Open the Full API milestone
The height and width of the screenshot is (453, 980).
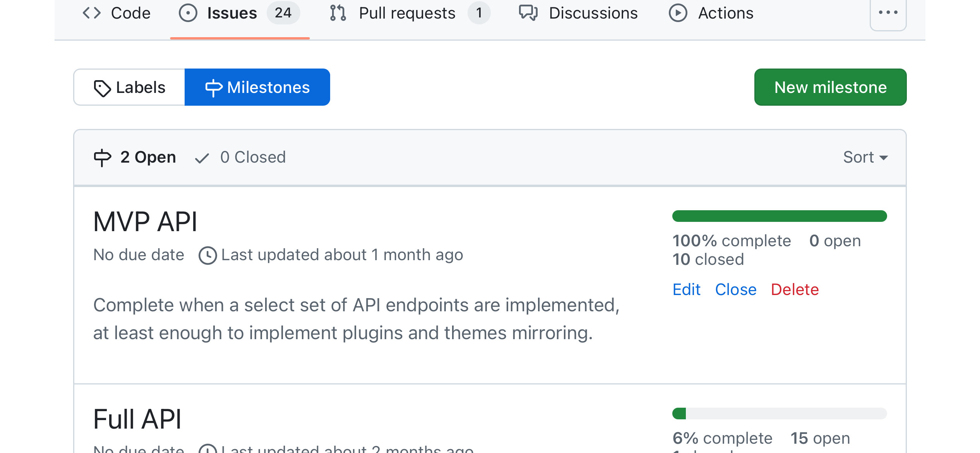click(x=137, y=419)
